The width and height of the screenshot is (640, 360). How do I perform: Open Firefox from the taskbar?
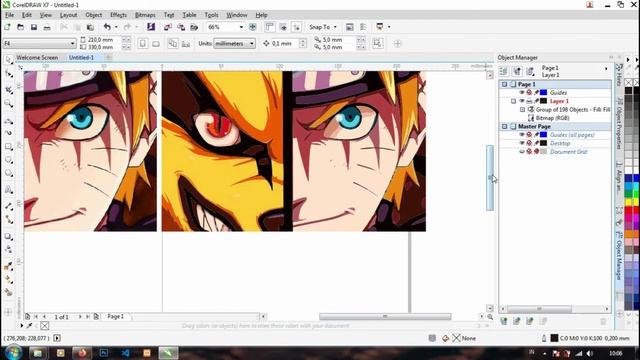coord(82,353)
